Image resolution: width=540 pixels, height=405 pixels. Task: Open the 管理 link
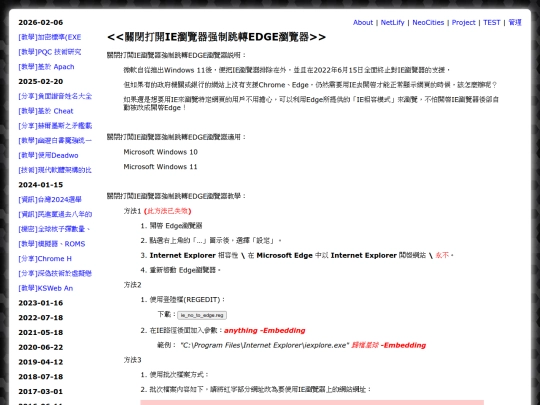click(x=515, y=22)
